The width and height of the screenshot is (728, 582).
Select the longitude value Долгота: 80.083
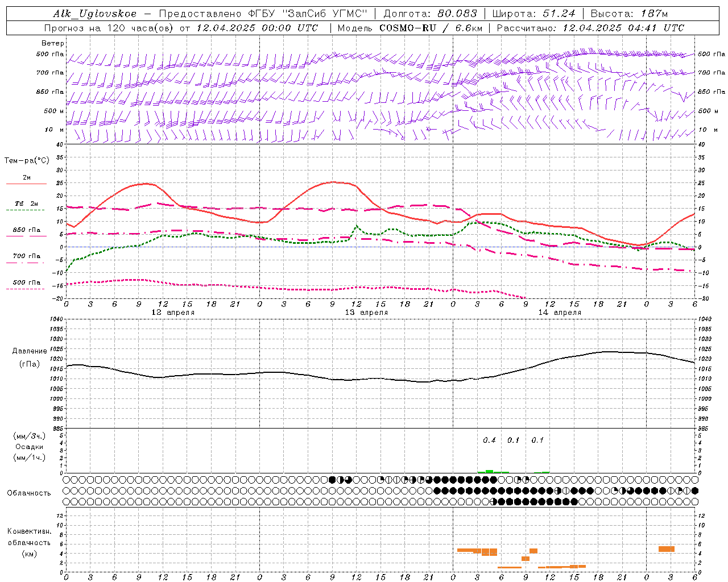click(x=430, y=14)
